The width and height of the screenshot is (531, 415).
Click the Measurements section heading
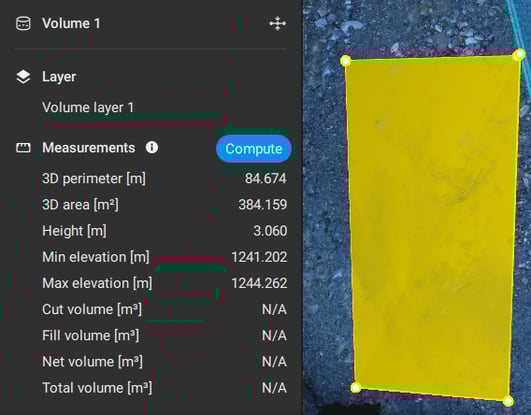click(88, 148)
